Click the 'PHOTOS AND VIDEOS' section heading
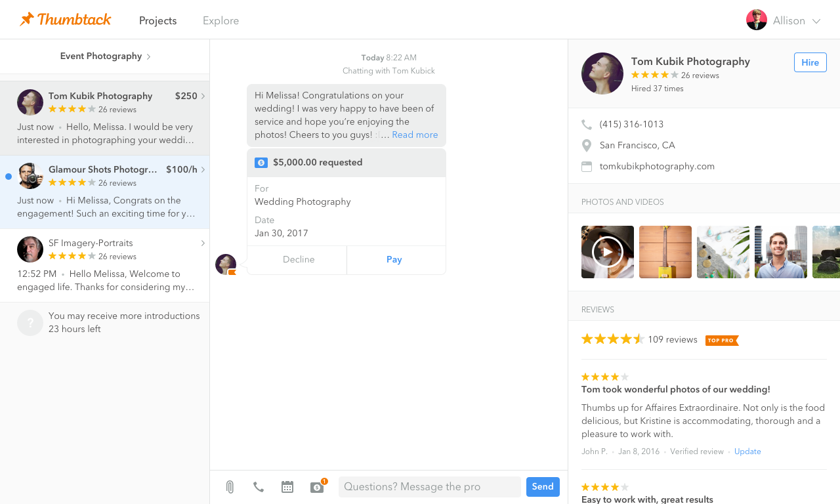Viewport: 840px width, 504px height. coord(623,202)
